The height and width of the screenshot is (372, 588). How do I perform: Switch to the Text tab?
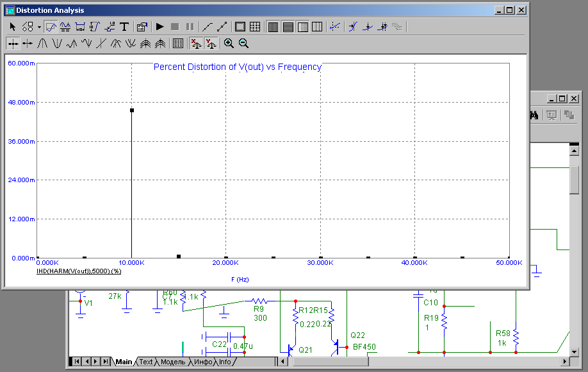coord(146,362)
